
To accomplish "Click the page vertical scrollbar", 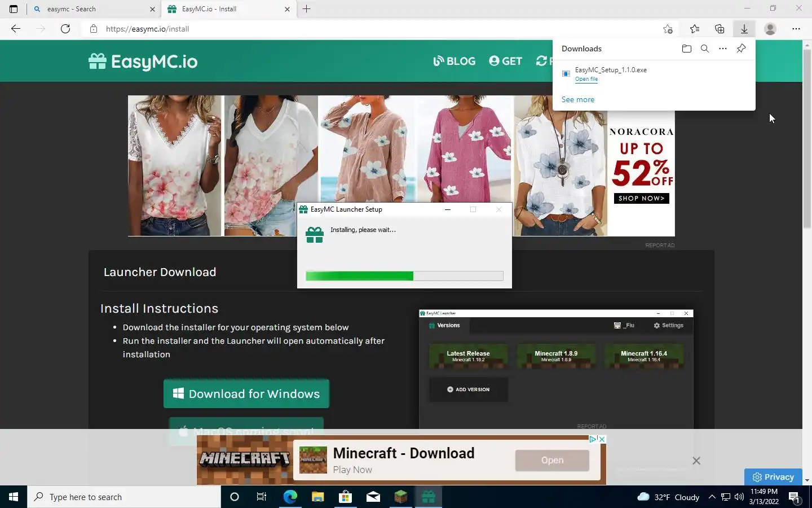I will point(807,139).
